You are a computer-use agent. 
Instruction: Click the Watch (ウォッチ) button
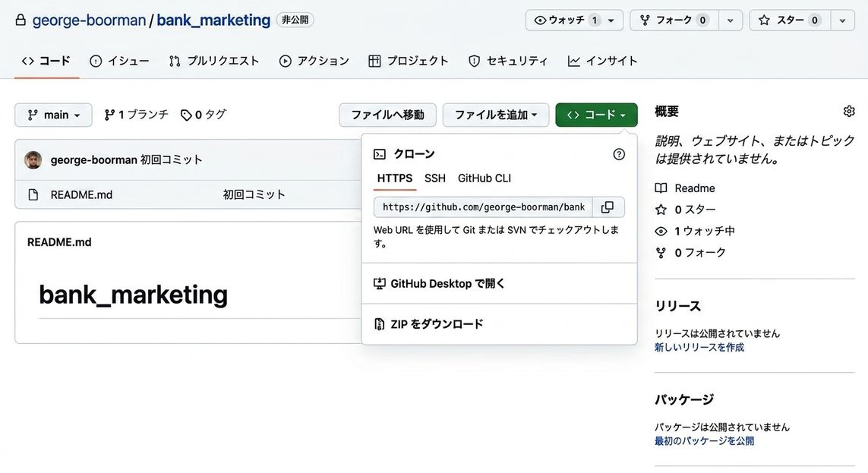coord(574,20)
